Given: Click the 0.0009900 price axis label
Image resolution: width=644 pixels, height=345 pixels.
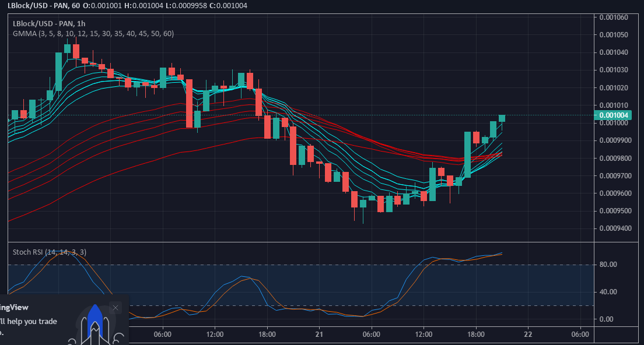Looking at the screenshot, I should pos(615,140).
